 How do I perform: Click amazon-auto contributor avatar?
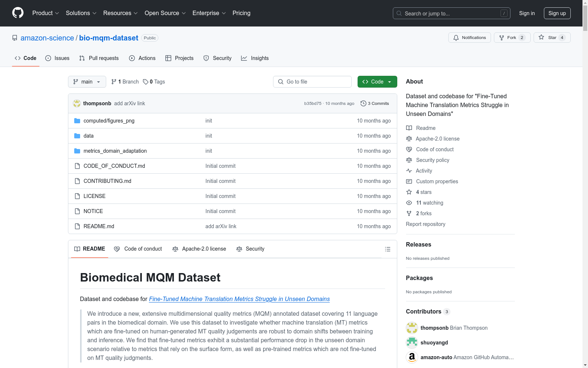pyautogui.click(x=412, y=357)
